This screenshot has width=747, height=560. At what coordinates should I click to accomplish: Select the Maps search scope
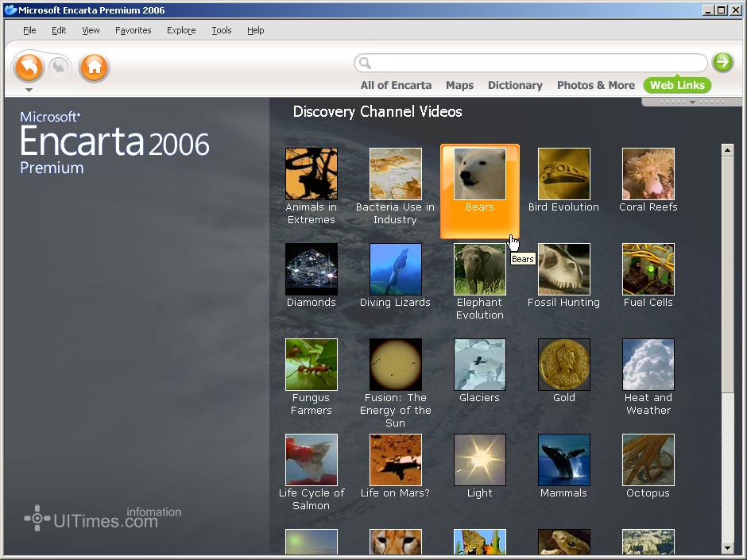[459, 85]
